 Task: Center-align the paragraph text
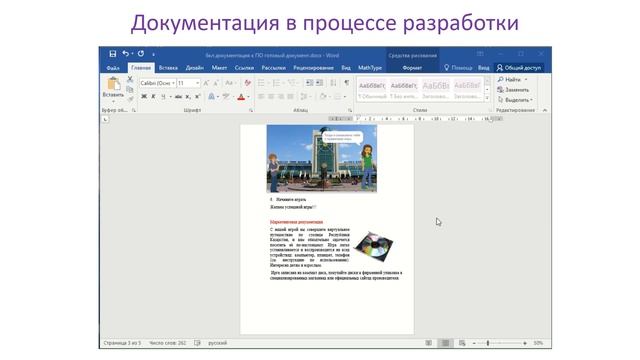271,97
